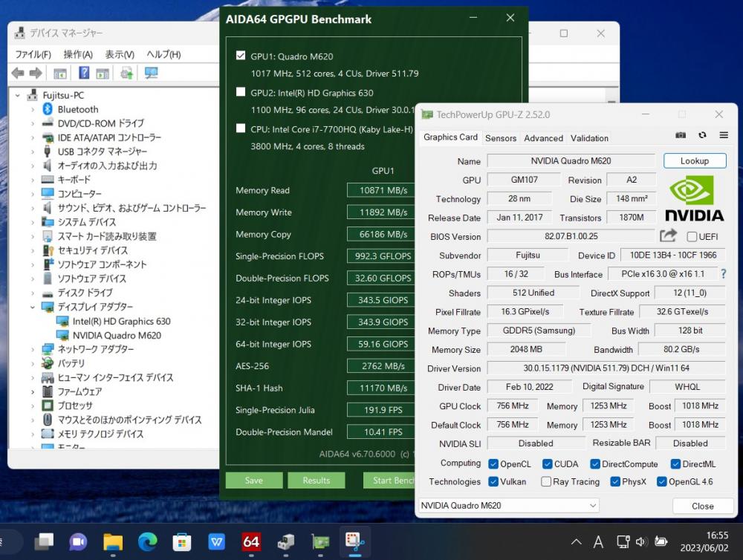This screenshot has width=743, height=560.
Task: Click the Results button in AIDA64 Benchmark
Action: pyautogui.click(x=316, y=480)
